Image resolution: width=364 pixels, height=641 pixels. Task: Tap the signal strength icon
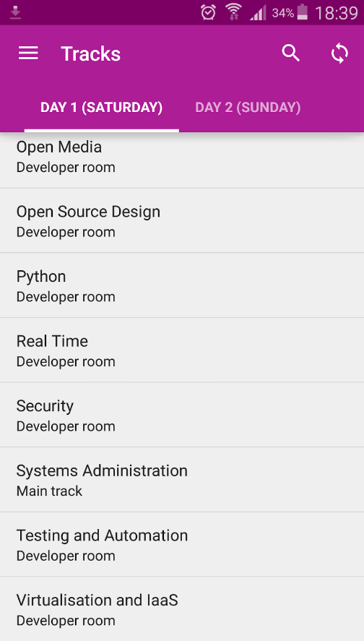tap(258, 13)
